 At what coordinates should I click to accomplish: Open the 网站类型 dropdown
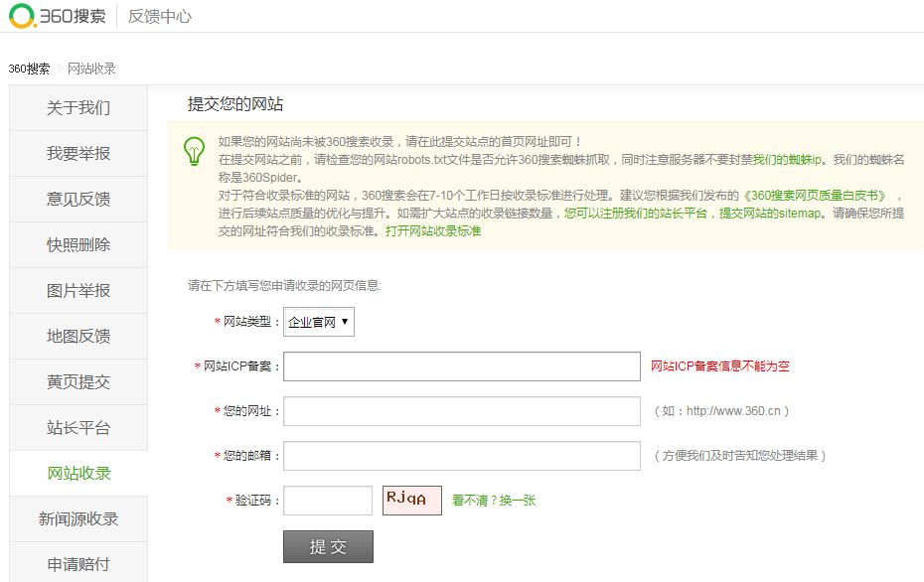click(318, 322)
